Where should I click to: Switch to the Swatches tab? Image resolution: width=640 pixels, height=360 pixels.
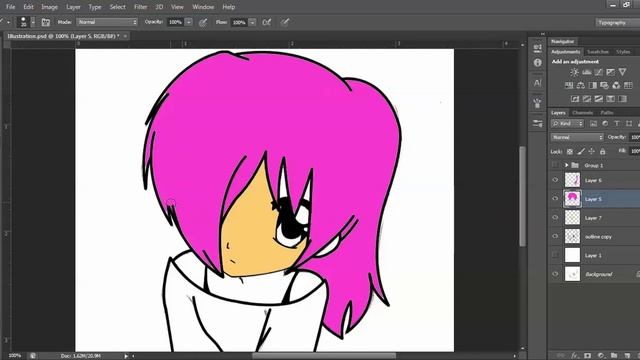(598, 52)
